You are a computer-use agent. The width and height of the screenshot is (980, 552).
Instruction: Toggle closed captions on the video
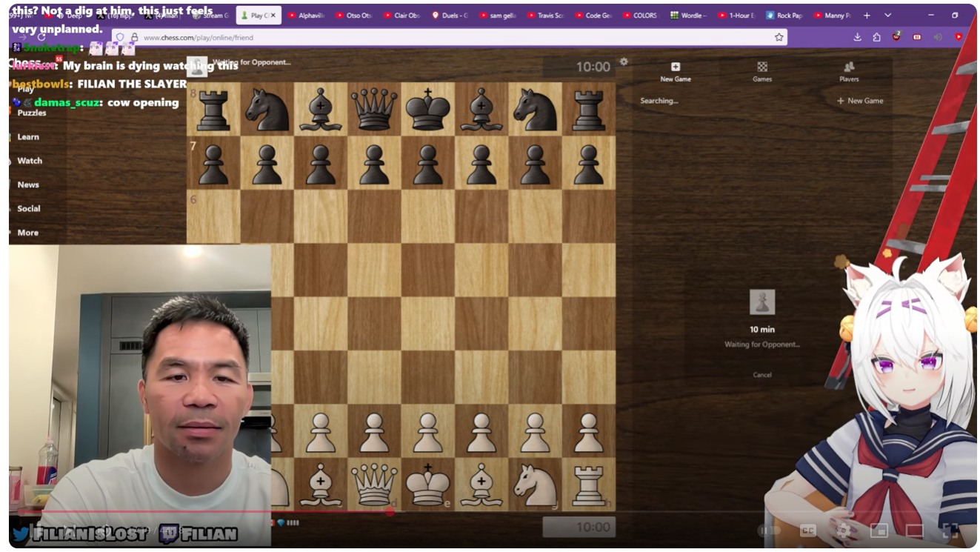point(807,531)
